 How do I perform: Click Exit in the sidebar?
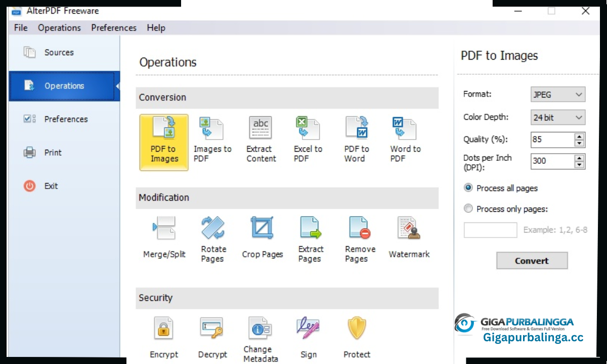pos(64,186)
